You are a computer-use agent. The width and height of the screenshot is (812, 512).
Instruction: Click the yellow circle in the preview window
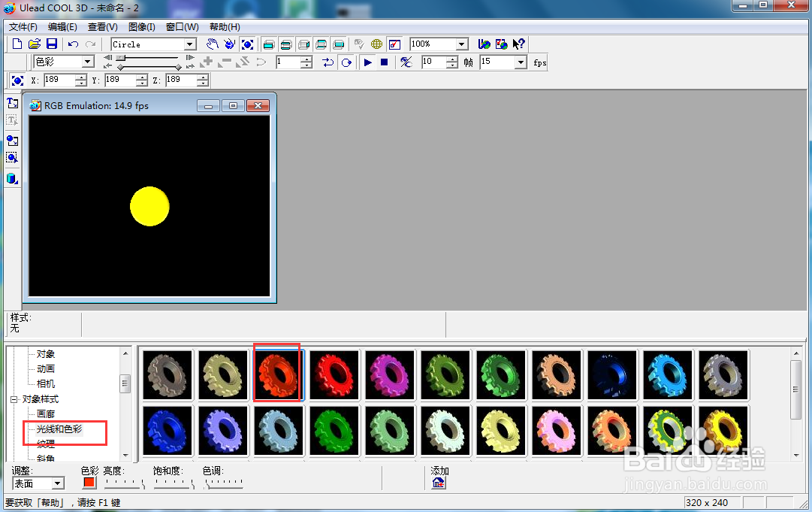[x=149, y=206]
